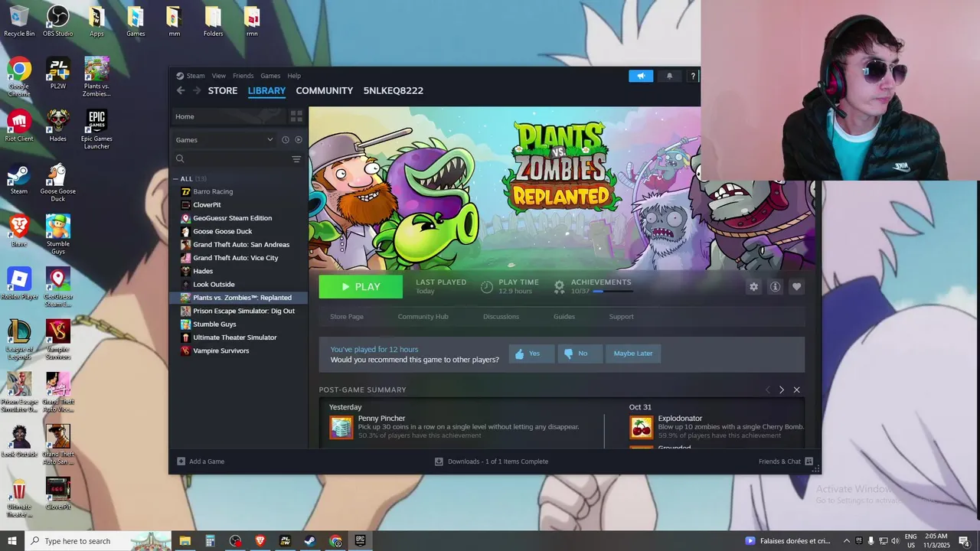Open the 5NLKEQ8222 profile tab
Screen dimensions: 980x551
[x=394, y=90]
